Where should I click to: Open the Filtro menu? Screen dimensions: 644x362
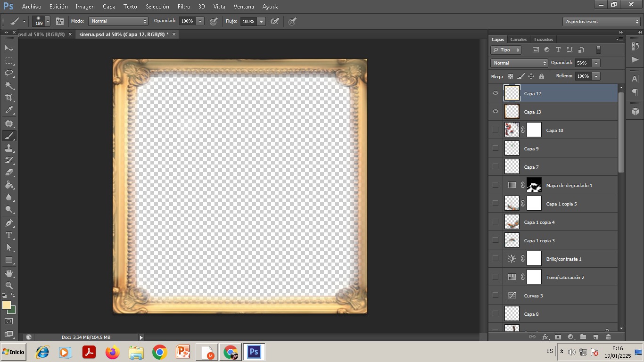[x=184, y=7]
